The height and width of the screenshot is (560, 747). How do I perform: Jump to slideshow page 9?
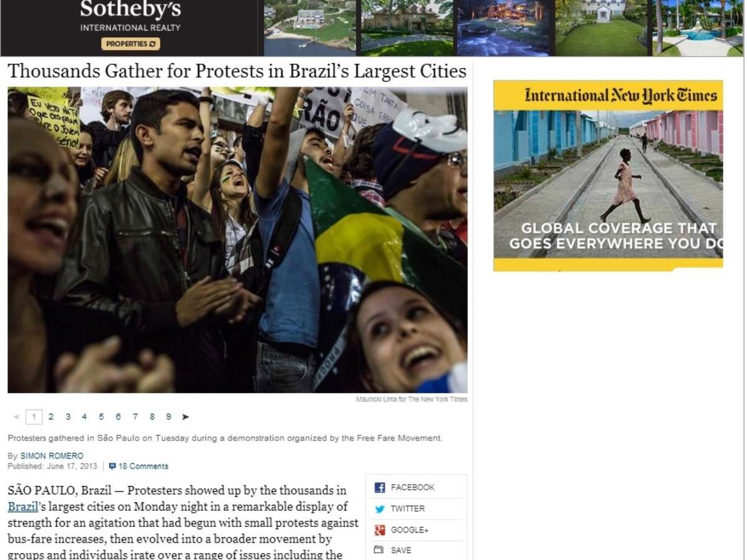coord(169,417)
